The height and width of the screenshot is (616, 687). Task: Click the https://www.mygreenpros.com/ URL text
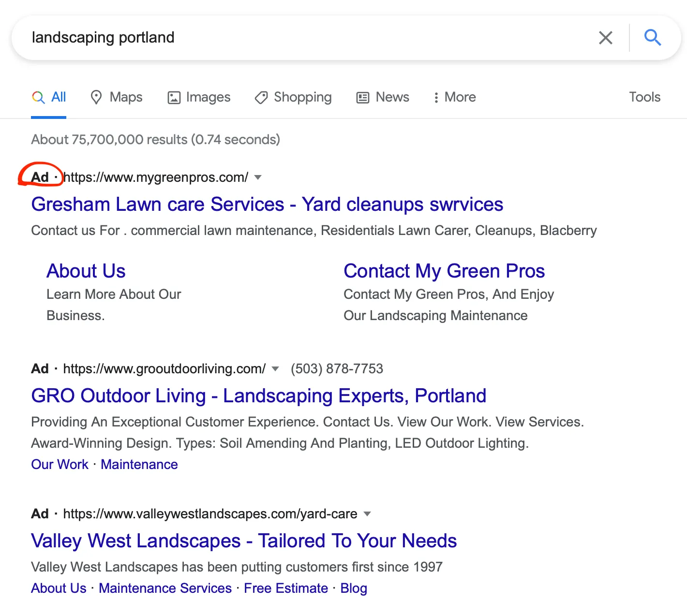tap(156, 177)
